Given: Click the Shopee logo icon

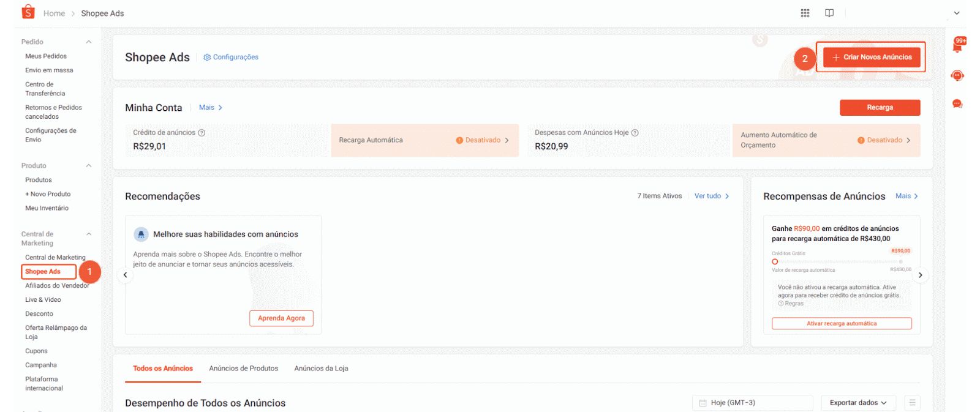Looking at the screenshot, I should click(28, 12).
